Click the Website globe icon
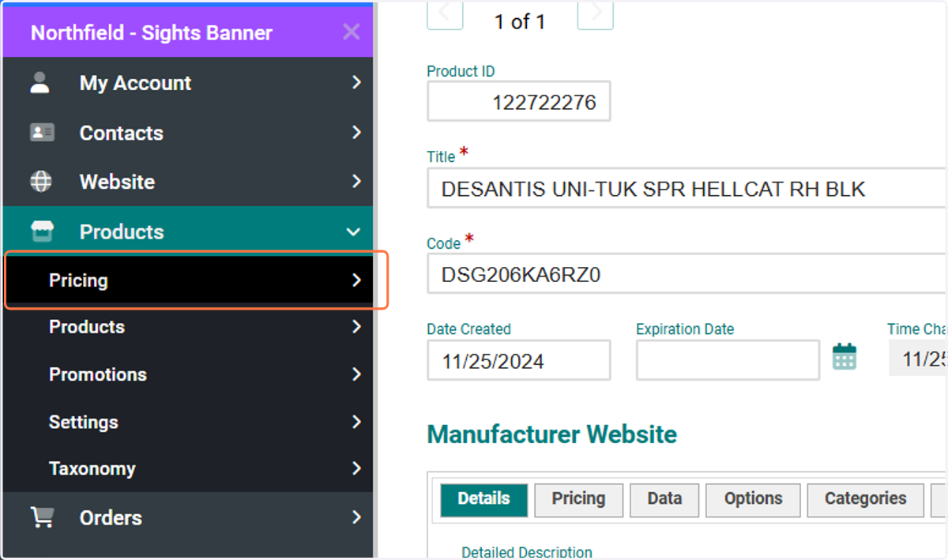Screen dimensions: 948x560 40,182
